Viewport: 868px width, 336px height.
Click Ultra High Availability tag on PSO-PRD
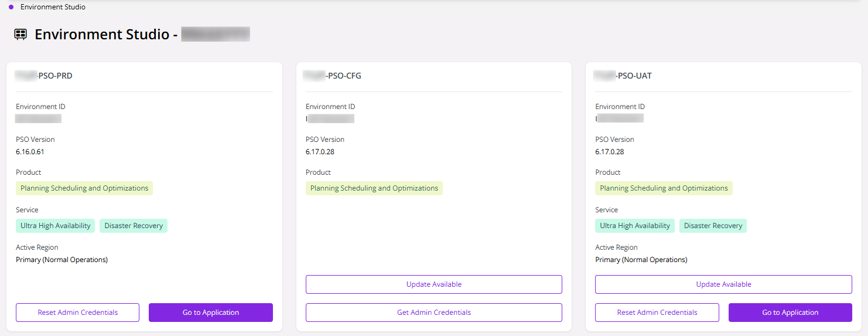pyautogui.click(x=56, y=226)
